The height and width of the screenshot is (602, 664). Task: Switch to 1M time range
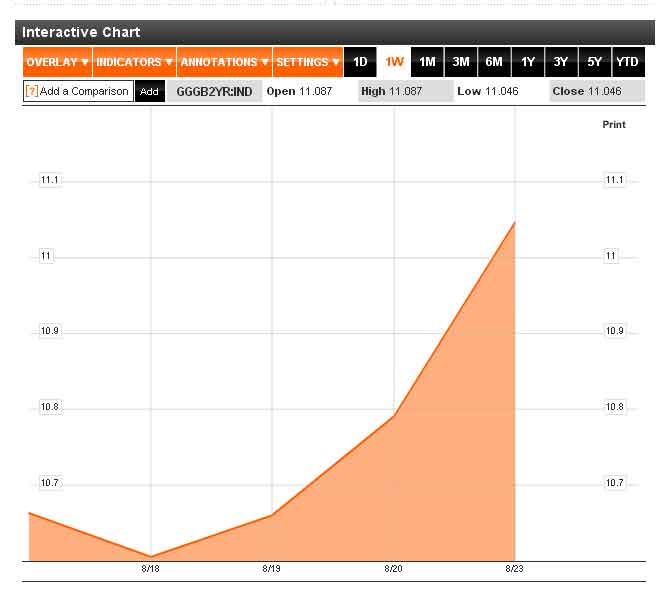pos(427,62)
